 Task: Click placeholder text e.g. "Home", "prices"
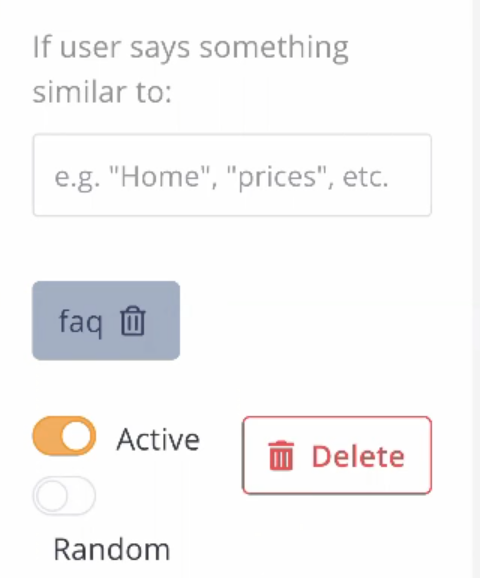click(221, 177)
